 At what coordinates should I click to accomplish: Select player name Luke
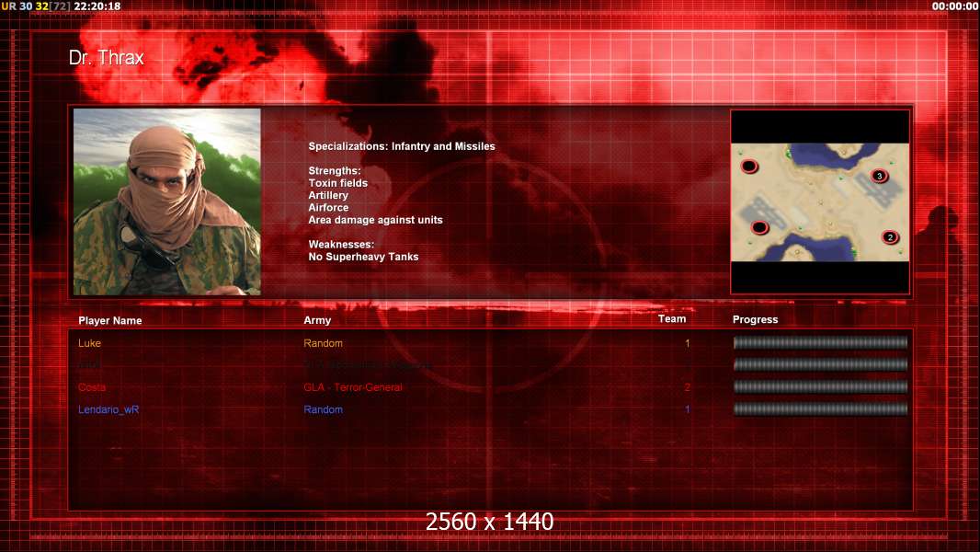89,343
